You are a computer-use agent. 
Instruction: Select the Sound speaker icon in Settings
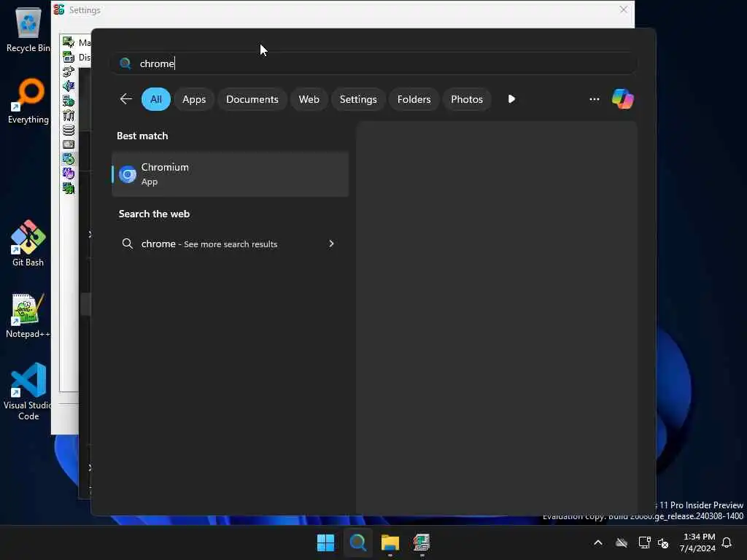click(69, 86)
